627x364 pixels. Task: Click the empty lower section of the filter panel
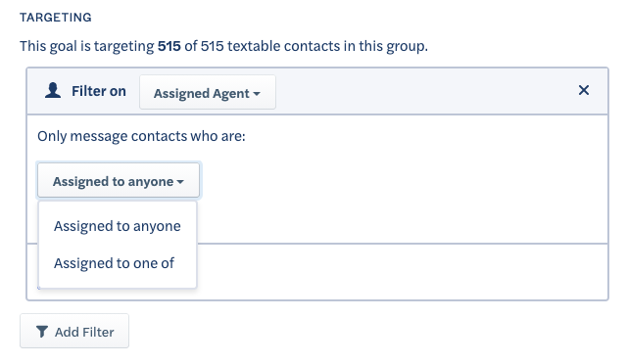click(x=400, y=272)
